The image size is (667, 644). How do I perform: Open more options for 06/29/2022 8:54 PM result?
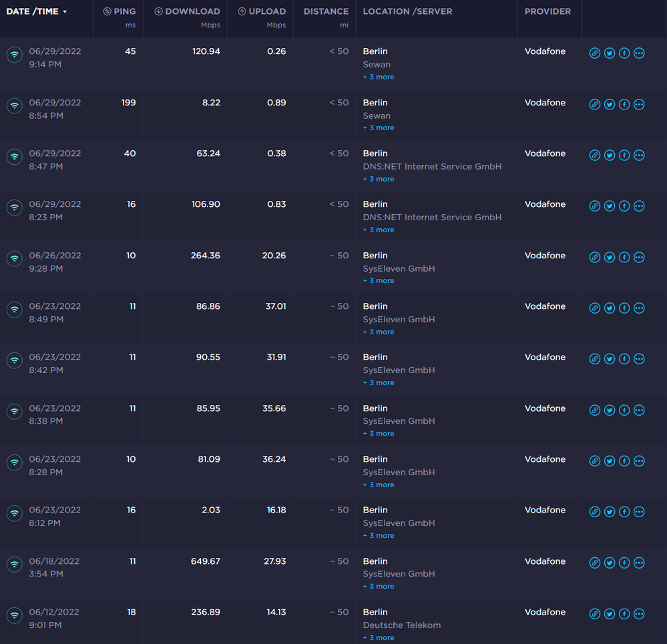coord(639,104)
